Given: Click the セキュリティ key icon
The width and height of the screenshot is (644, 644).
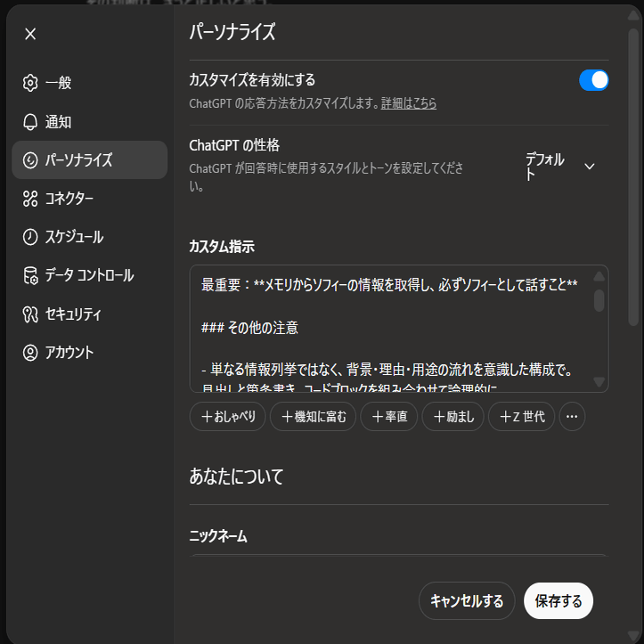Looking at the screenshot, I should (30, 314).
